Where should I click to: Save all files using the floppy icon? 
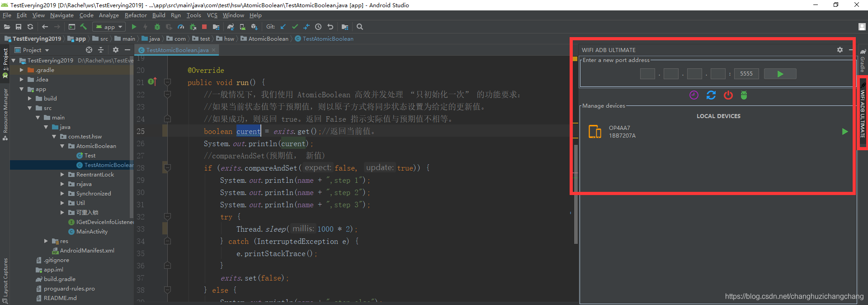[19, 27]
